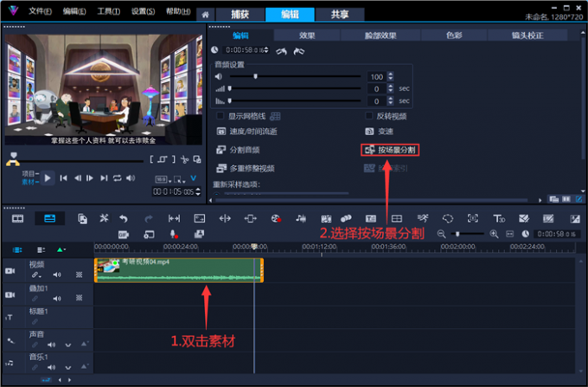The height and width of the screenshot is (387, 588).
Task: Split clip with the scissors icon
Action: [x=184, y=159]
